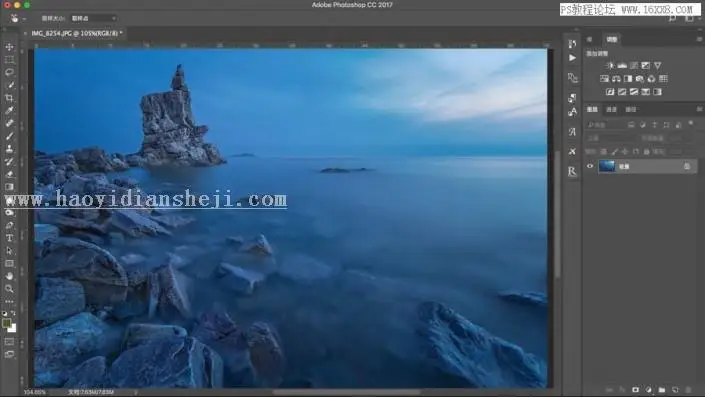Add a Brightness/Contrast adjustment
The width and height of the screenshot is (705, 397).
(x=610, y=66)
